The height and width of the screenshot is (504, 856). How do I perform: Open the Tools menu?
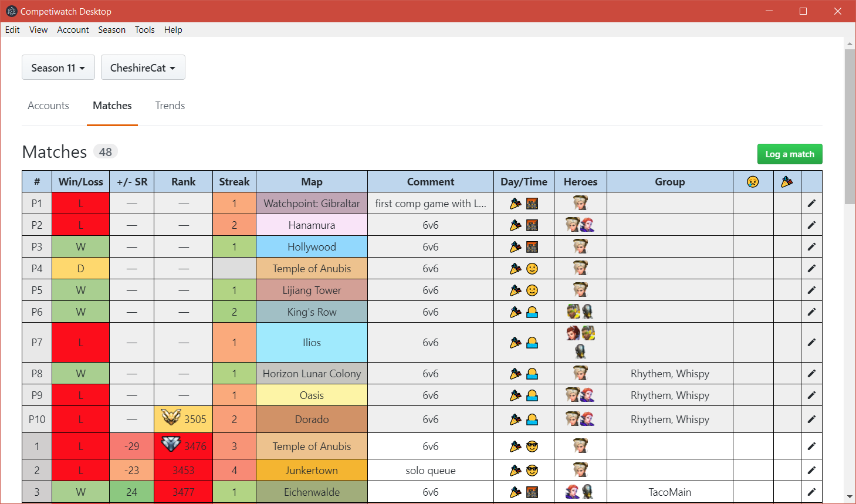[x=144, y=30]
